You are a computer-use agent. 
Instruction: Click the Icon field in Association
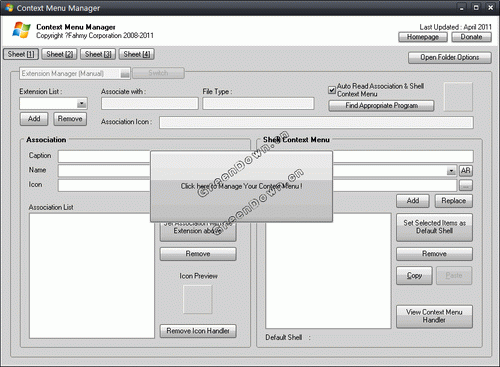pyautogui.click(x=104, y=185)
